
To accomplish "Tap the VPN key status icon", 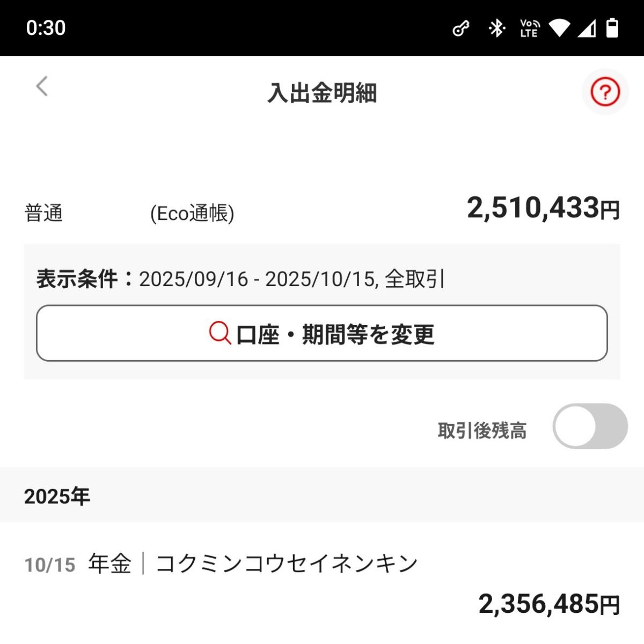I will [x=461, y=28].
